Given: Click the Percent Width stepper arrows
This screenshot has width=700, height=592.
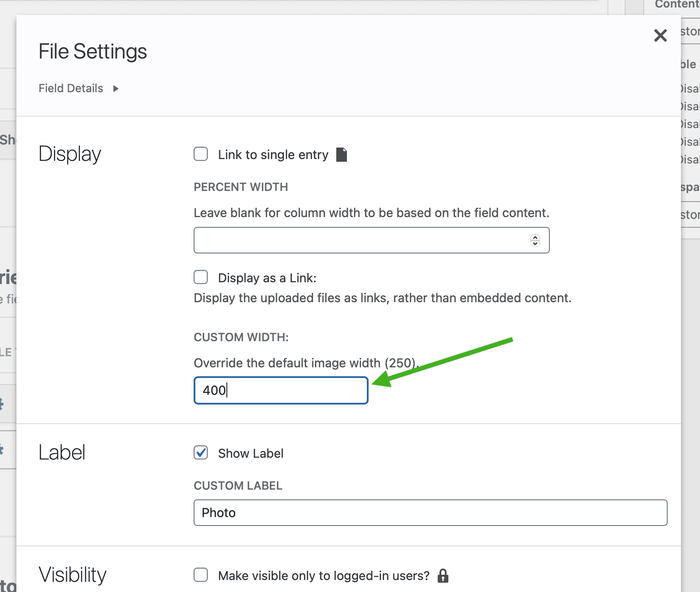Looking at the screenshot, I should coord(535,240).
